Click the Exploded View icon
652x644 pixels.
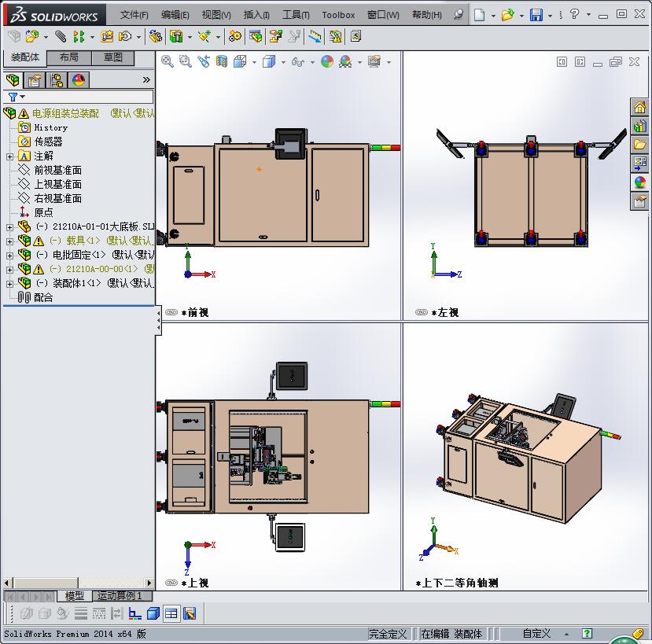coord(276,37)
